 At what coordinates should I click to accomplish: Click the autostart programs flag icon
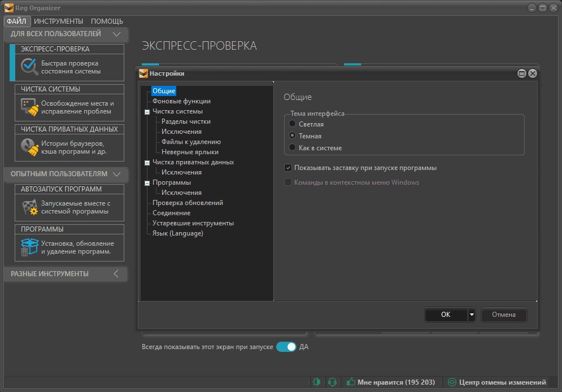[30, 207]
